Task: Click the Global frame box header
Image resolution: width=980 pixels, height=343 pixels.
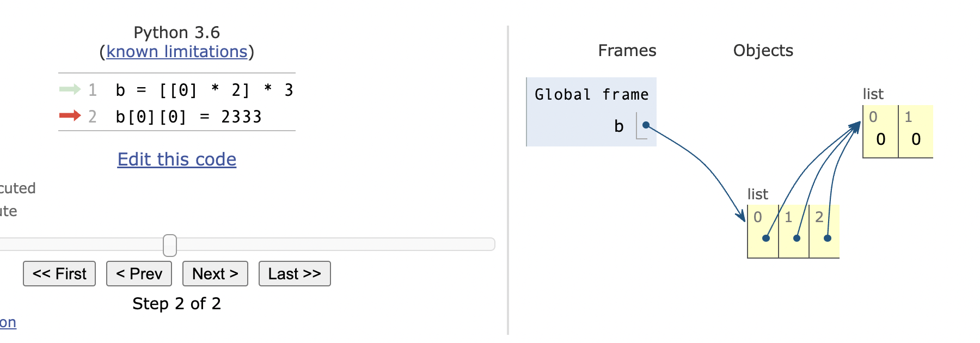Action: click(591, 95)
